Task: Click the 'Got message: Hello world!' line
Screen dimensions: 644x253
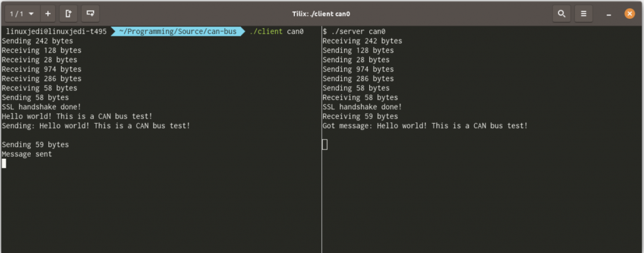Action: [x=425, y=126]
